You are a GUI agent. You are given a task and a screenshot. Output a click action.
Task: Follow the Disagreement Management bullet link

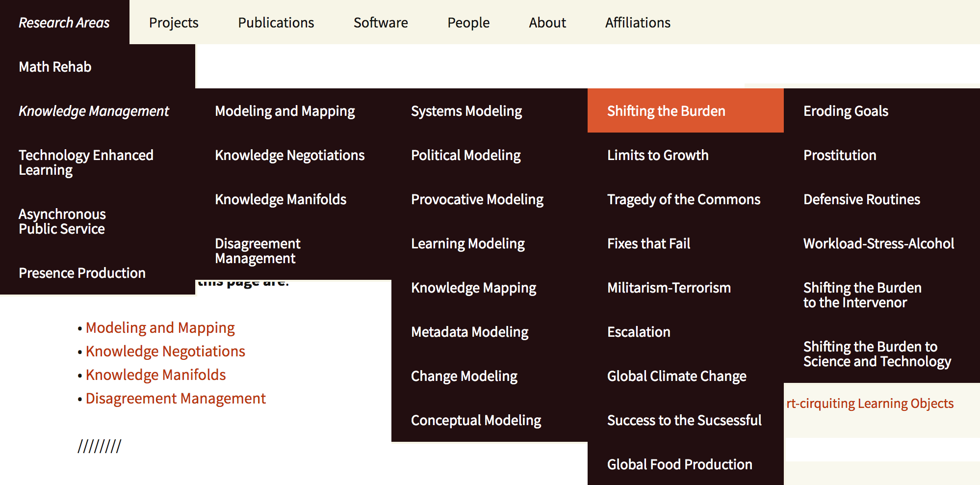point(176,399)
